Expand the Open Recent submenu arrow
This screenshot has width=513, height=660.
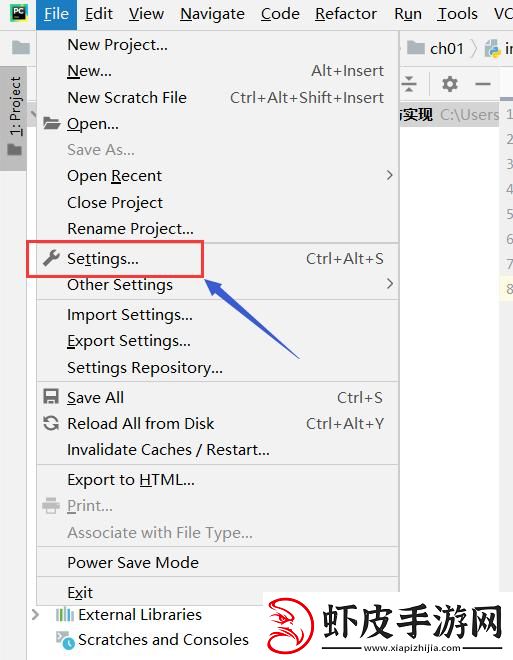click(x=390, y=175)
